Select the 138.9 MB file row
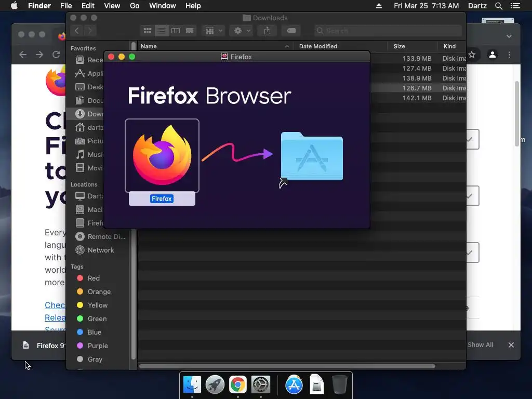The height and width of the screenshot is (399, 532). 418,78
